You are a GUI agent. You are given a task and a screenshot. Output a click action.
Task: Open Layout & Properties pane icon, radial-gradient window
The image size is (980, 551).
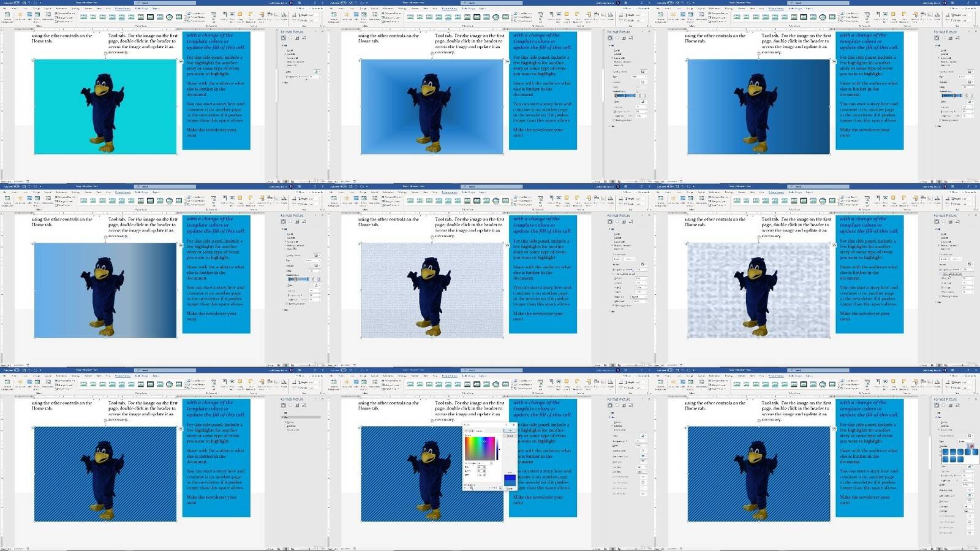pyautogui.click(x=623, y=38)
